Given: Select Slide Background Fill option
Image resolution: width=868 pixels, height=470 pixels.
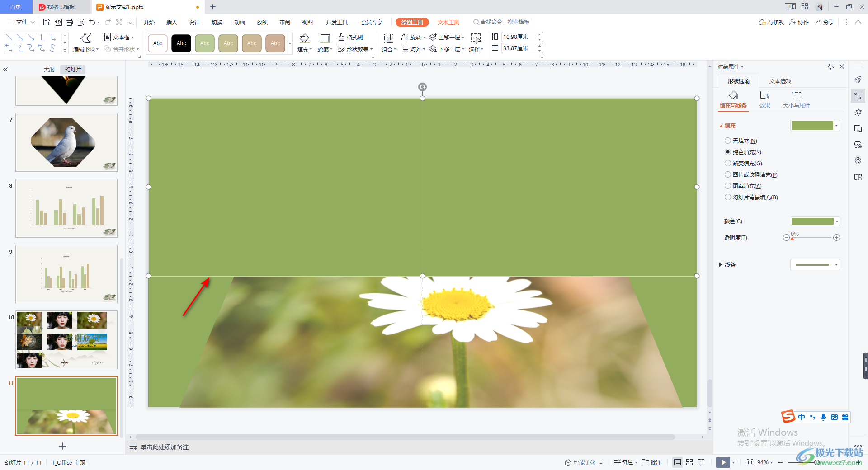Looking at the screenshot, I should (728, 197).
